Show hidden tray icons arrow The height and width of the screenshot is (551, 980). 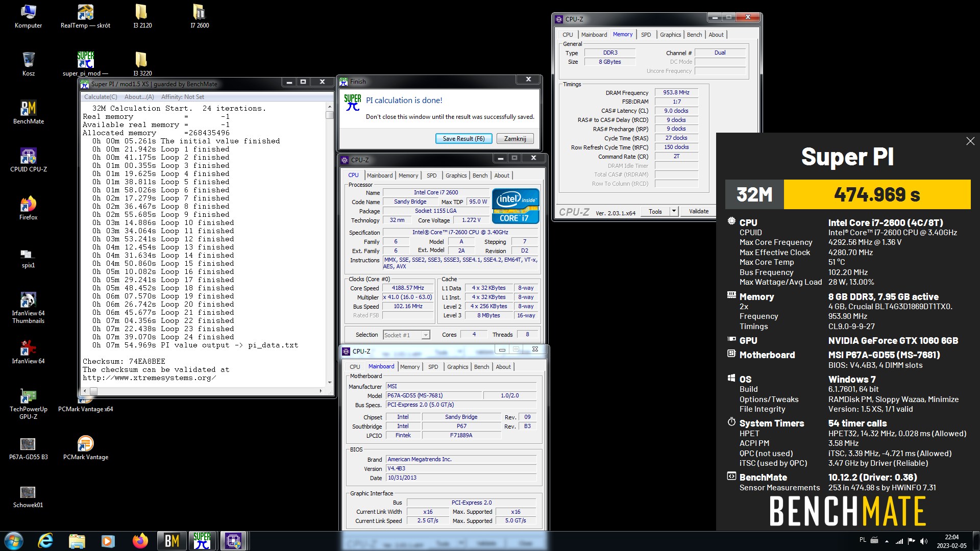click(887, 541)
